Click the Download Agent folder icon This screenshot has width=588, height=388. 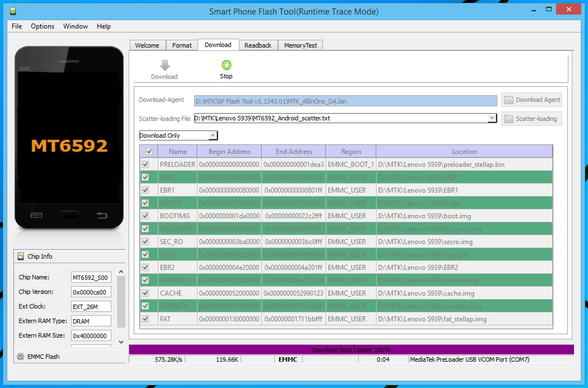tap(509, 100)
